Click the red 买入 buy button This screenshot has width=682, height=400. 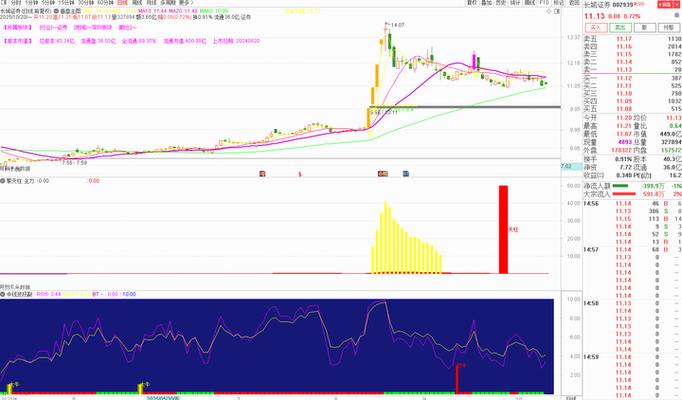click(596, 27)
